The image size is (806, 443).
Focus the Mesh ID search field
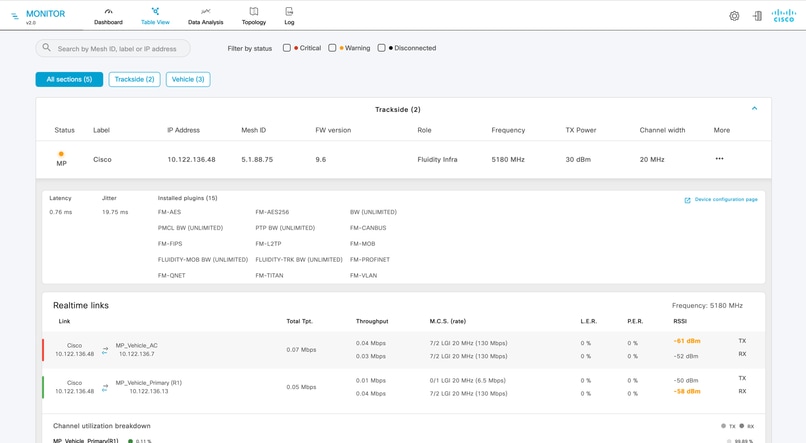pyautogui.click(x=113, y=48)
